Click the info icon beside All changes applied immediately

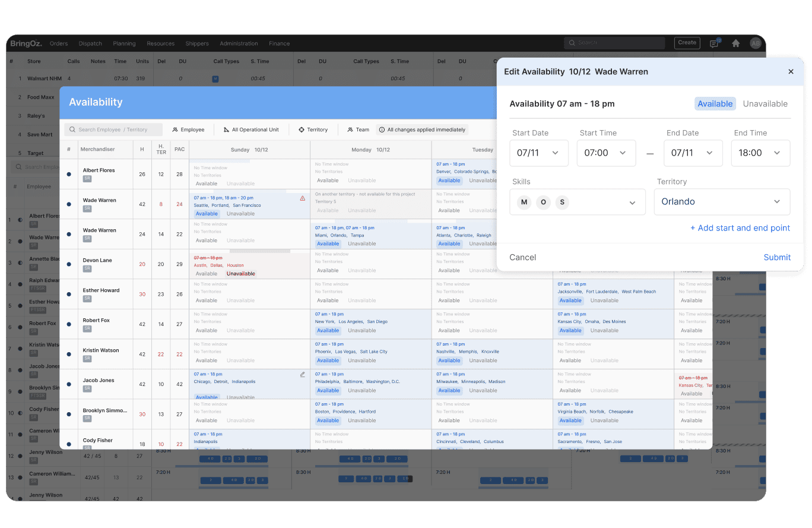[382, 129]
